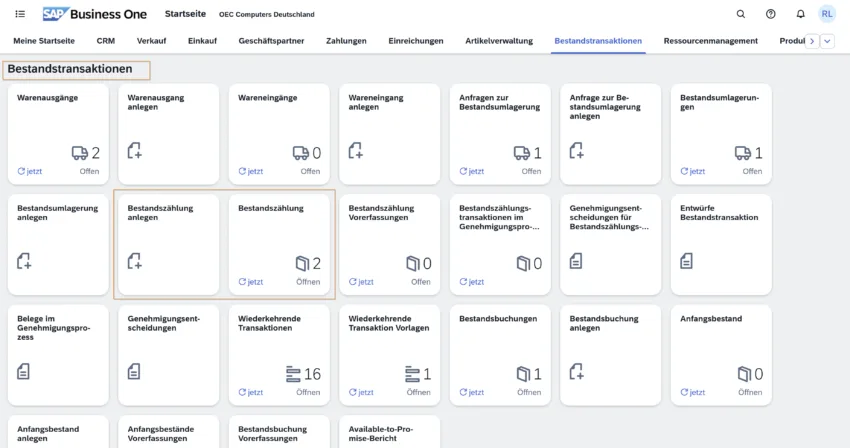Click truck icon on Anfragen zur Bestandsumlagerung tile
Image resolution: width=850 pixels, height=448 pixels.
521,153
